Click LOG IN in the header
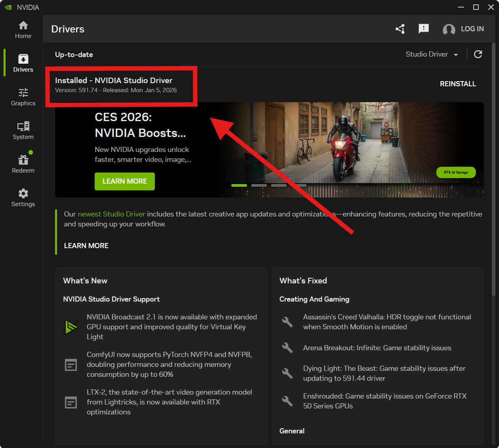The height and width of the screenshot is (448, 499). [472, 29]
